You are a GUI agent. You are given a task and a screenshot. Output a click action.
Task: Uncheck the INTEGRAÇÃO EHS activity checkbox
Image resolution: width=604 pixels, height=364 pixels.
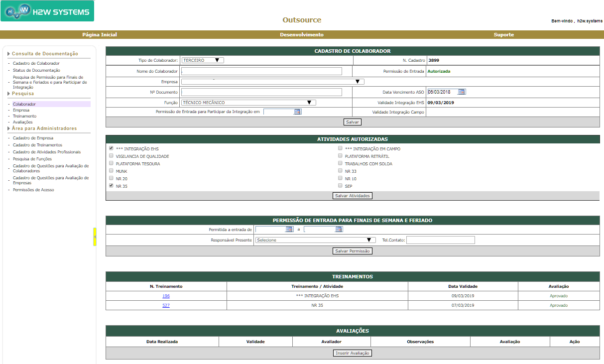[111, 148]
